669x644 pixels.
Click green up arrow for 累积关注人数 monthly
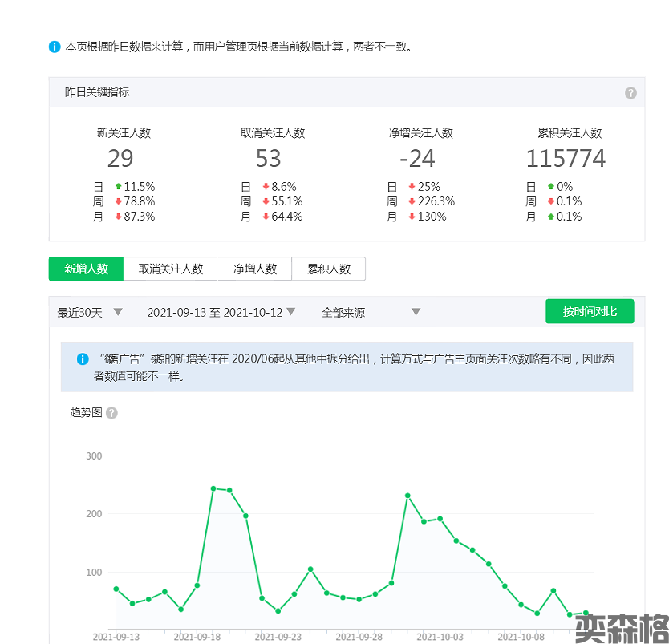click(x=550, y=217)
